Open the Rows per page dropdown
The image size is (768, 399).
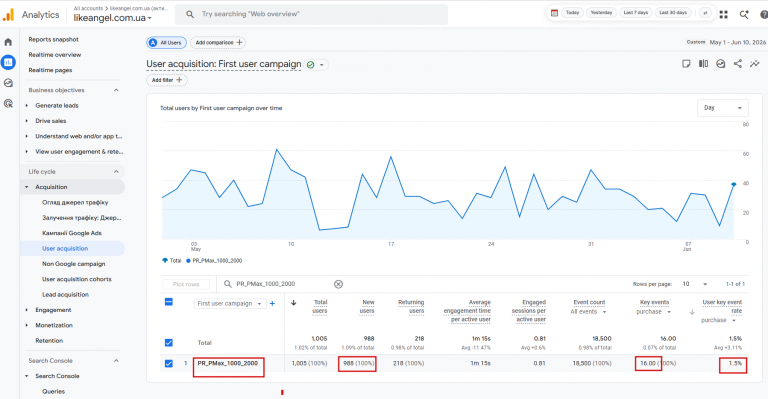695,284
